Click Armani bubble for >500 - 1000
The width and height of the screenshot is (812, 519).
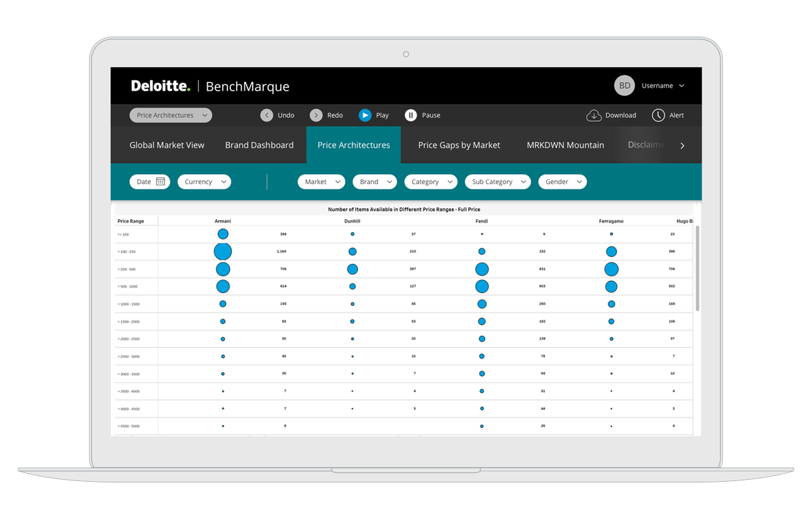coord(223,286)
